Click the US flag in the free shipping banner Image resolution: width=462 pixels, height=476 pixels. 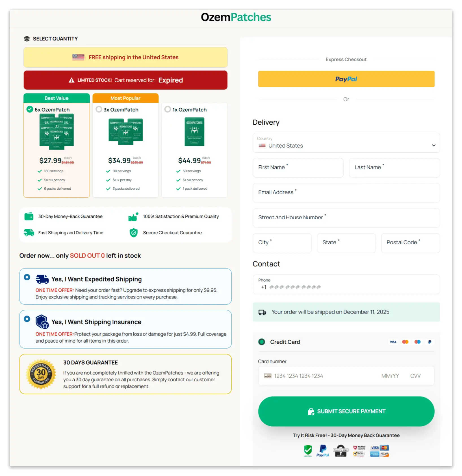pyautogui.click(x=78, y=57)
